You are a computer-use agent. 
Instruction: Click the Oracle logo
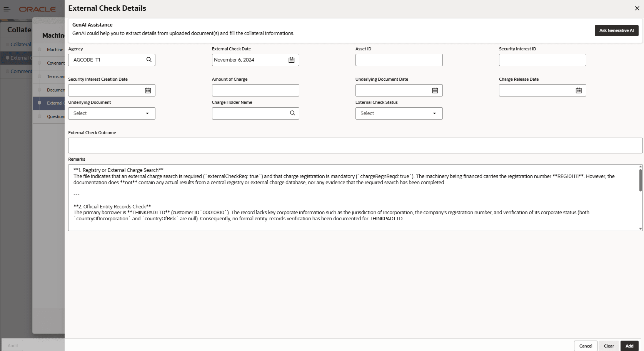37,9
